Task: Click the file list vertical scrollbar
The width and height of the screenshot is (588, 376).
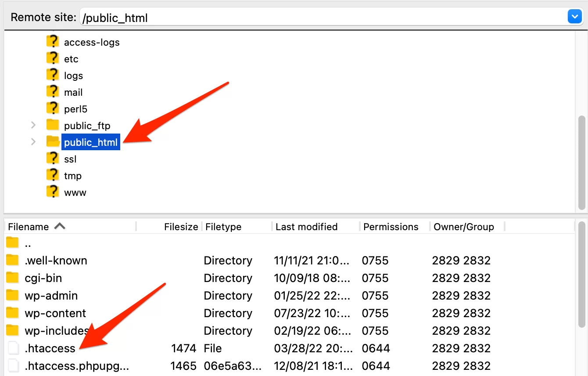Action: (581, 275)
